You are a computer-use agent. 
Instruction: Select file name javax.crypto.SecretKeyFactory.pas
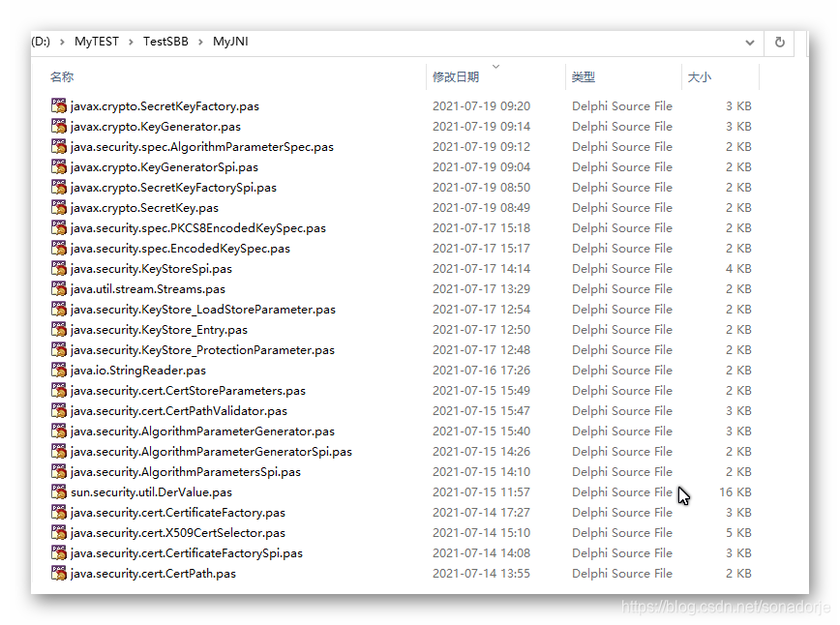(165, 106)
